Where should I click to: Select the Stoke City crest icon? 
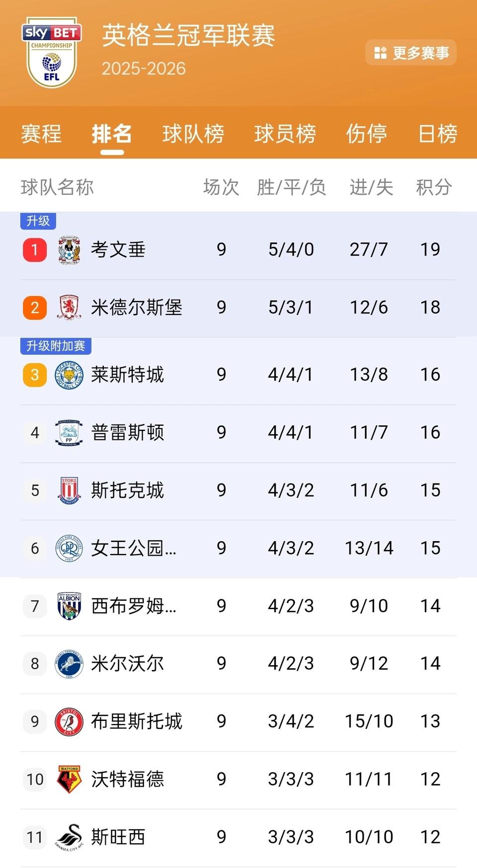69,490
